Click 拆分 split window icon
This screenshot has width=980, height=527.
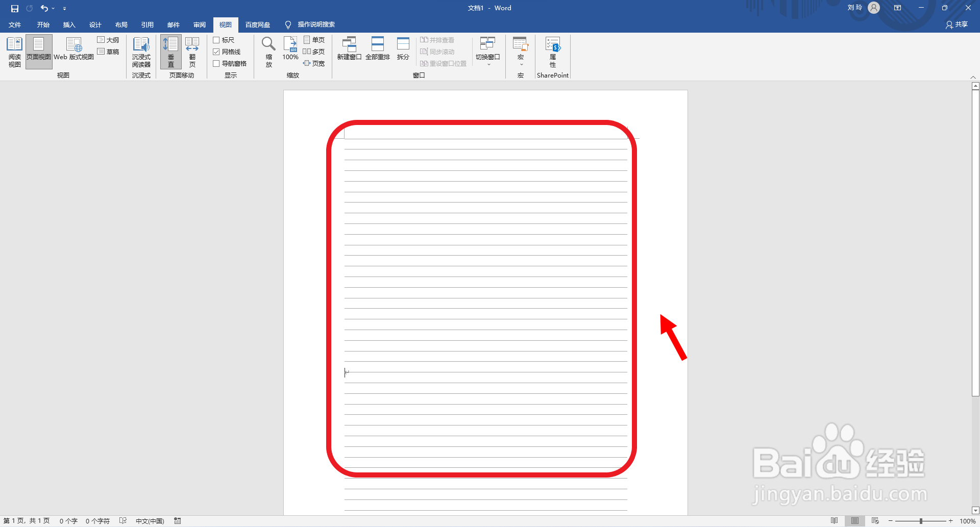[403, 49]
